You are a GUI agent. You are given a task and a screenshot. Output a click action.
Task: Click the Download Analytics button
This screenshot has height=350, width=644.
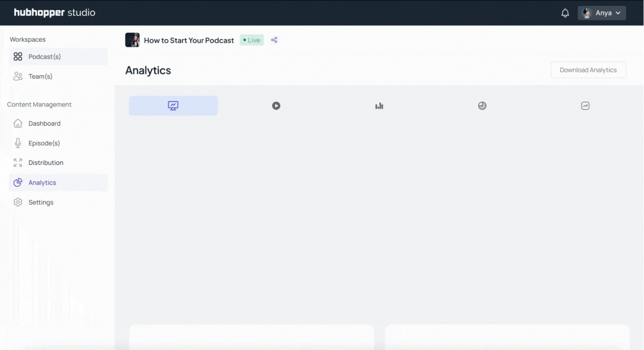click(588, 70)
